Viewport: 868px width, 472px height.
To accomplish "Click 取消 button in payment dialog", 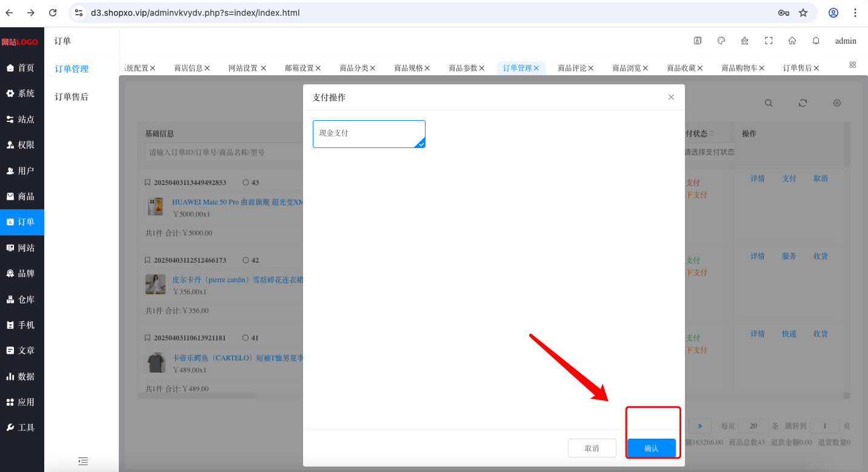I will [x=592, y=448].
